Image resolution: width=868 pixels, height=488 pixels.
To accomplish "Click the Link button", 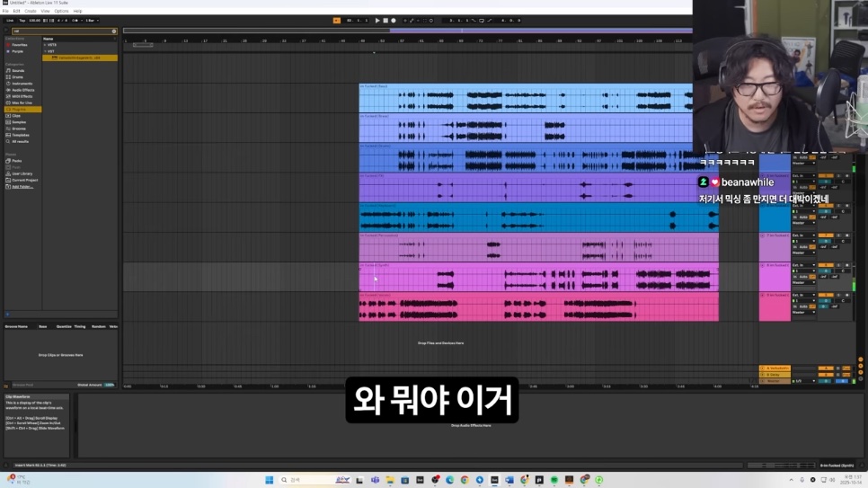I will [x=10, y=20].
